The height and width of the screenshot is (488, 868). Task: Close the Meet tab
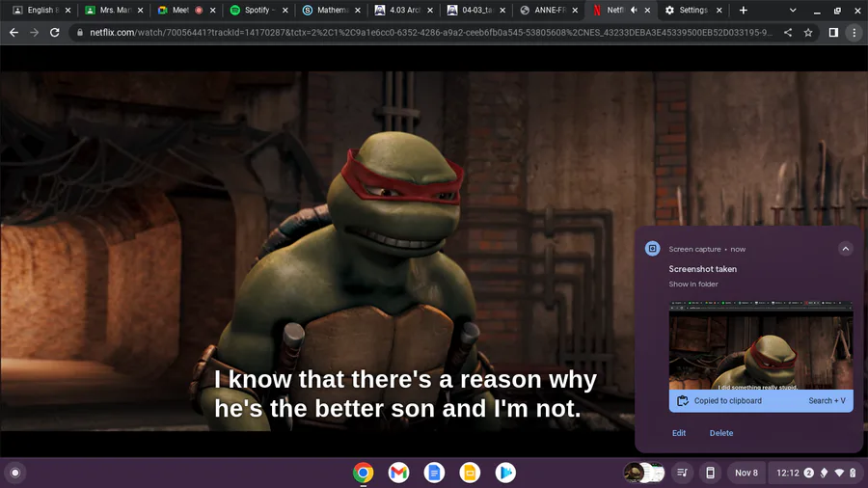[x=212, y=10]
